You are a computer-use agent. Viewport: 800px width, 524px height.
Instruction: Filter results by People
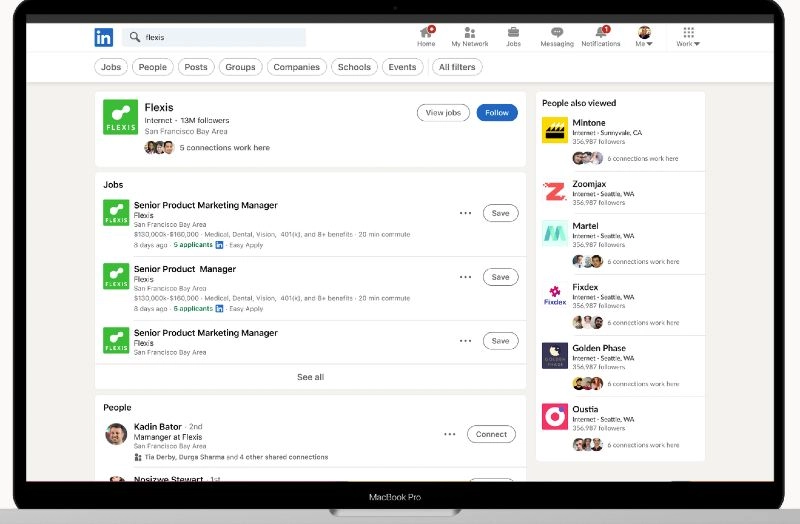153,67
